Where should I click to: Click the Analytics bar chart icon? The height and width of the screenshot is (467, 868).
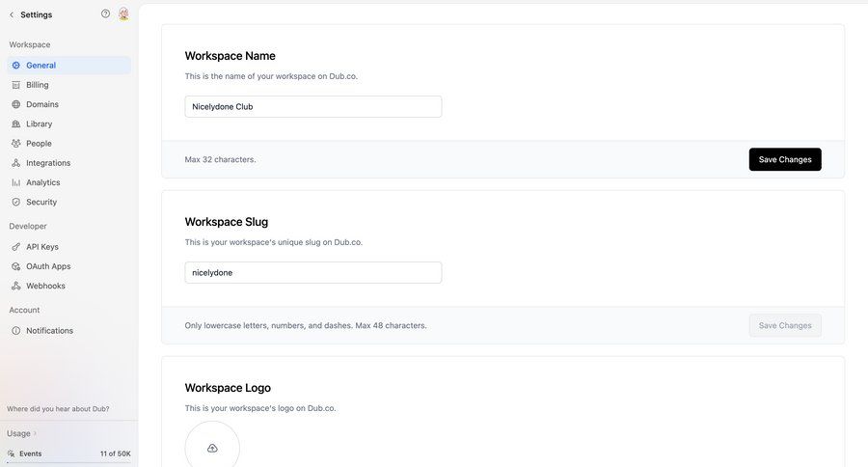(16, 182)
